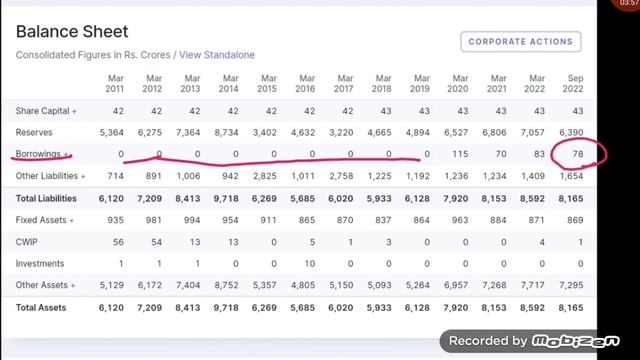Click Total Assets value 8,592
Viewport: 640px width, 360px height.
[533, 308]
